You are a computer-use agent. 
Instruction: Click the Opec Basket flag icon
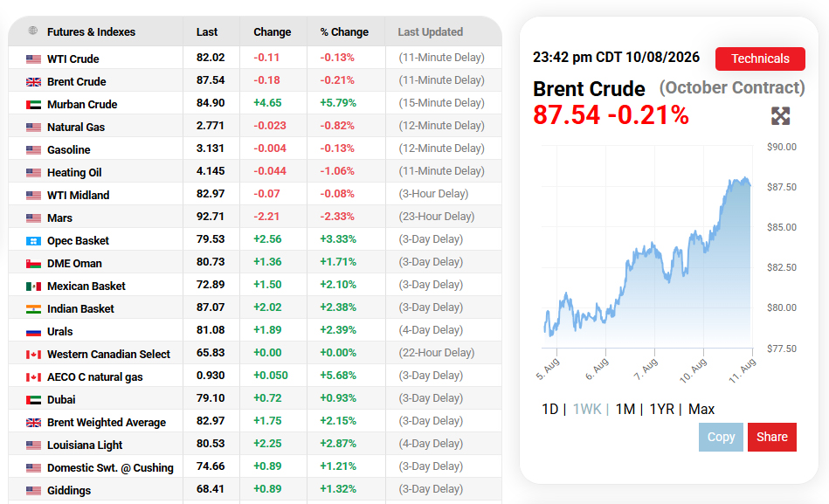click(33, 241)
